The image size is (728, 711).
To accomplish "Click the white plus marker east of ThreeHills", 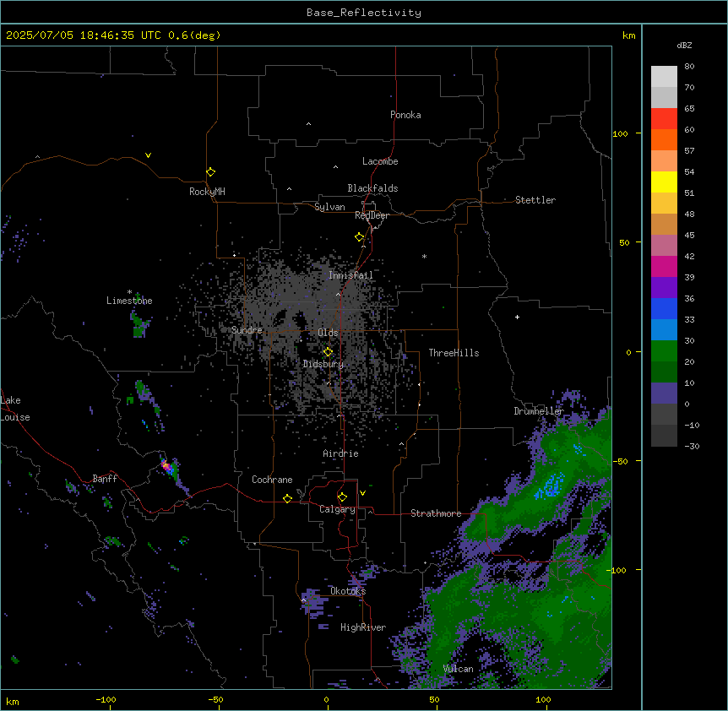I will coord(517,317).
